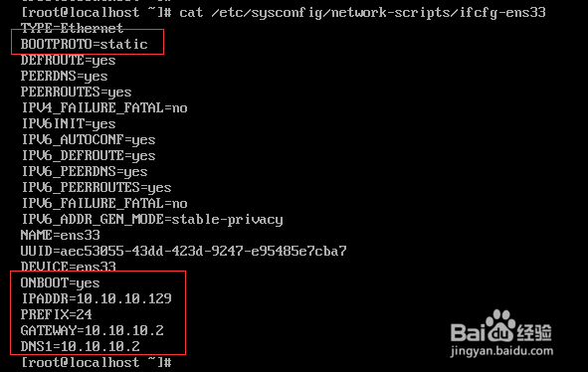Click the IPV6_ADDR_GEN_MODE=stable-privacy line

152,220
